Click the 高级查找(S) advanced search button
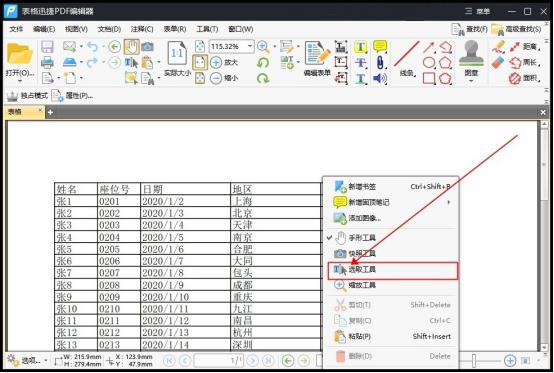The image size is (554, 373). coord(516,29)
